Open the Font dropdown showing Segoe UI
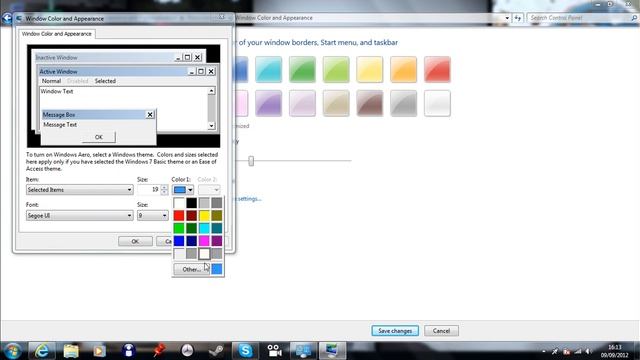Screen dimensions: 640x360 pyautogui.click(x=80, y=216)
